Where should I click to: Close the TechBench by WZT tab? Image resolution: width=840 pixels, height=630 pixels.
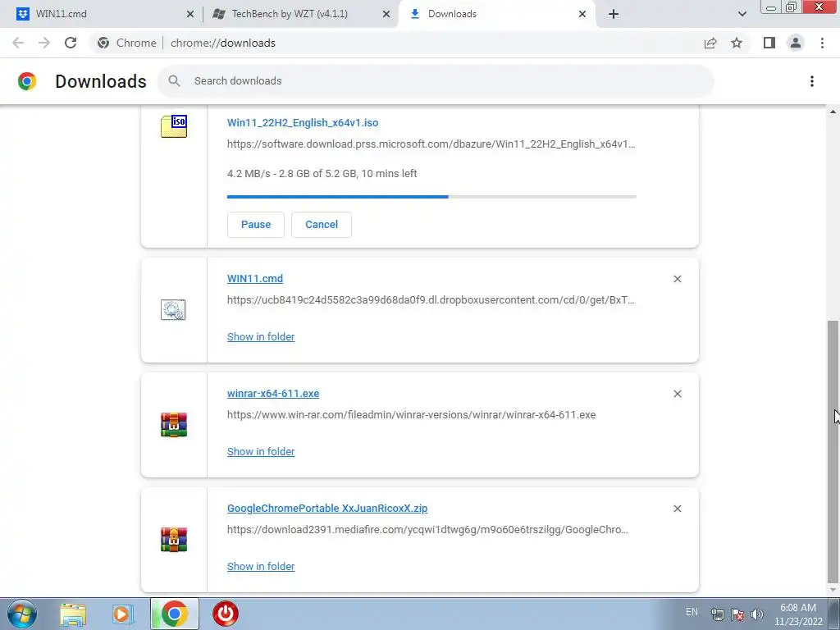[386, 14]
